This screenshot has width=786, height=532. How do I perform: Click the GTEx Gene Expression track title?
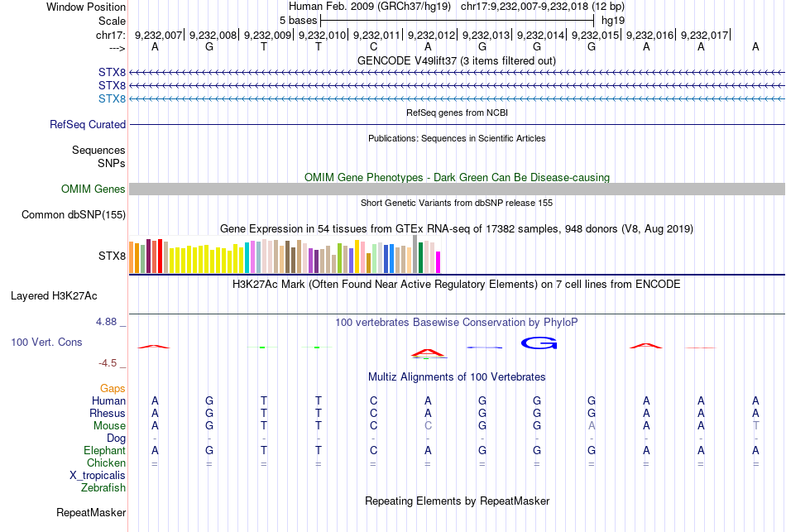[457, 229]
